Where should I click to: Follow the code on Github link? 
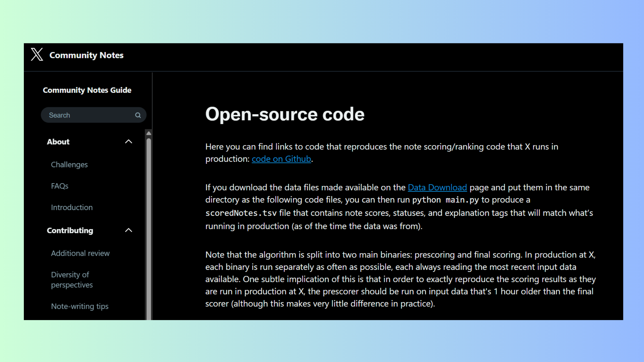pos(281,159)
